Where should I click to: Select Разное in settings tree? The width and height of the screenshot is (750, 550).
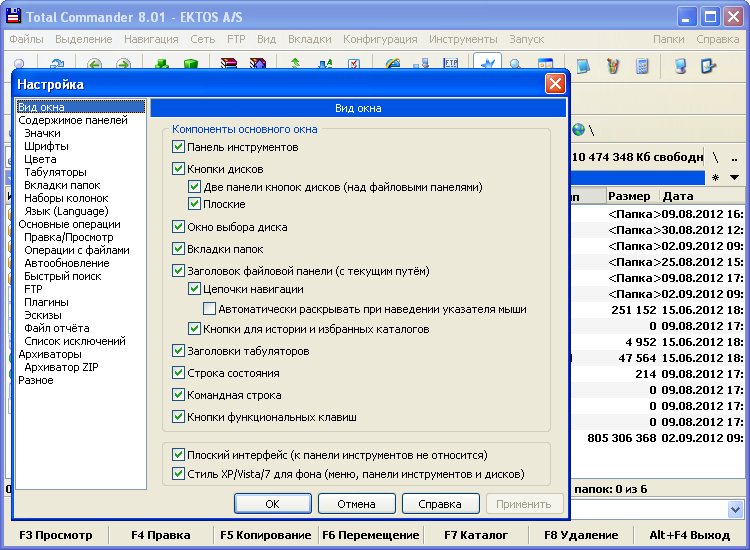click(36, 380)
